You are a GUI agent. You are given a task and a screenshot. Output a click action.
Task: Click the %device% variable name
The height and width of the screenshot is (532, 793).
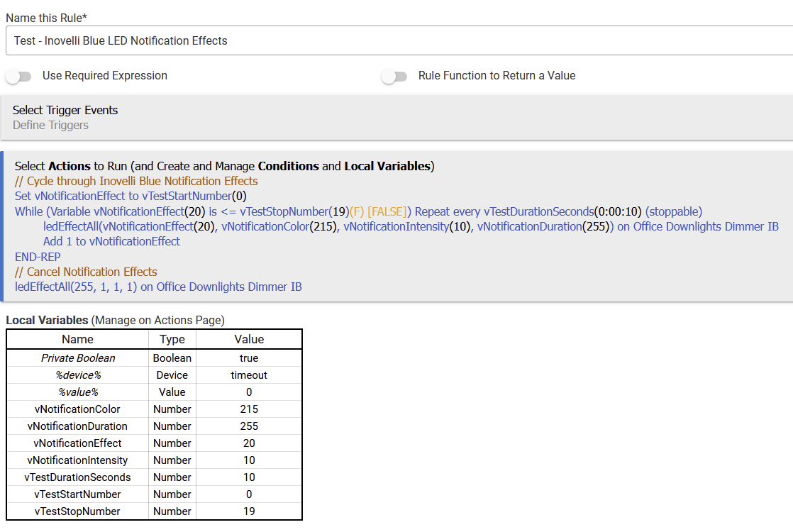(78, 375)
